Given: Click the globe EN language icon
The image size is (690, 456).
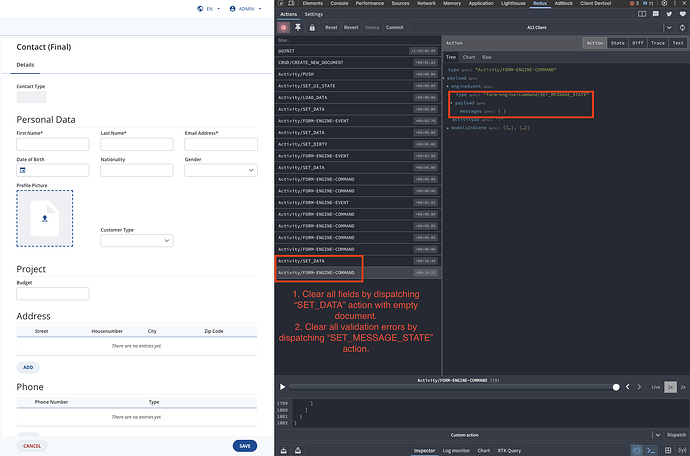Looking at the screenshot, I should click(x=200, y=9).
